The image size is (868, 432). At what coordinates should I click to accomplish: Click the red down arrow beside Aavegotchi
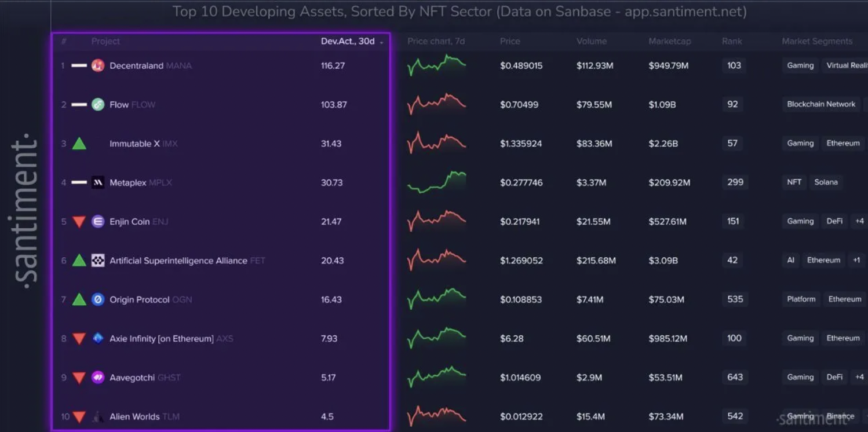(79, 378)
